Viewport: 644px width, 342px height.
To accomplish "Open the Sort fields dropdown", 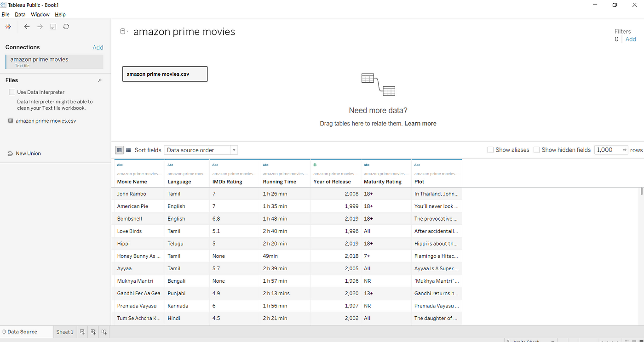I will [x=201, y=150].
